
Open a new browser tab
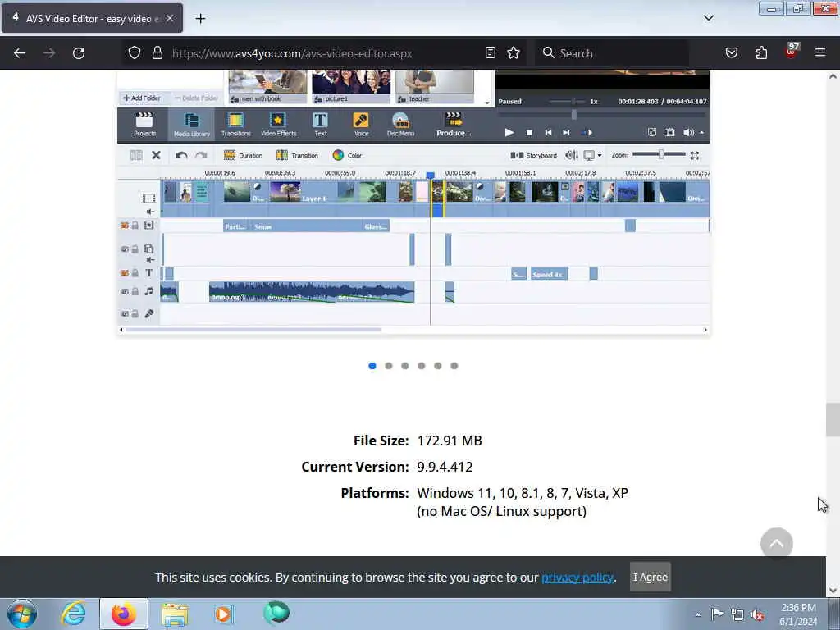(x=200, y=18)
